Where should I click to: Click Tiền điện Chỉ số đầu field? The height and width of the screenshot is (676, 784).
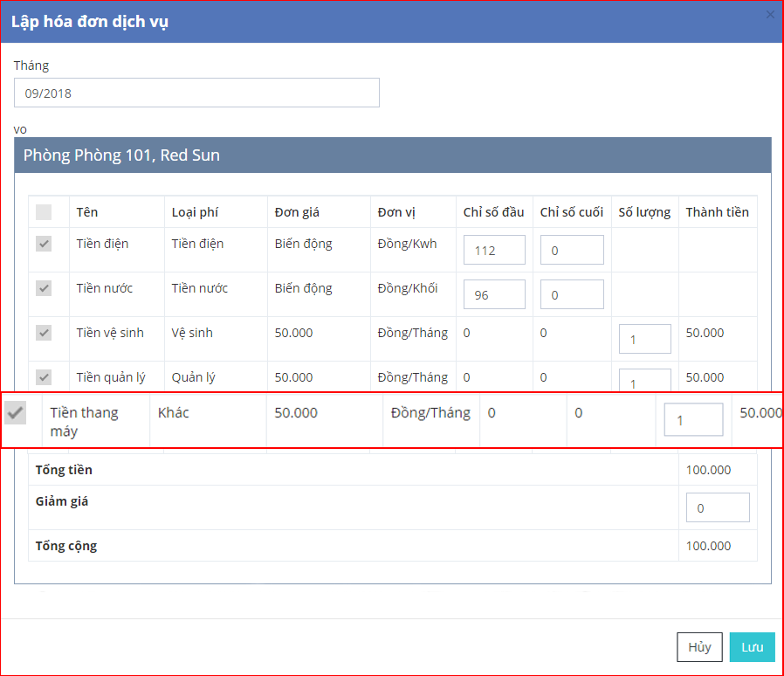(494, 250)
